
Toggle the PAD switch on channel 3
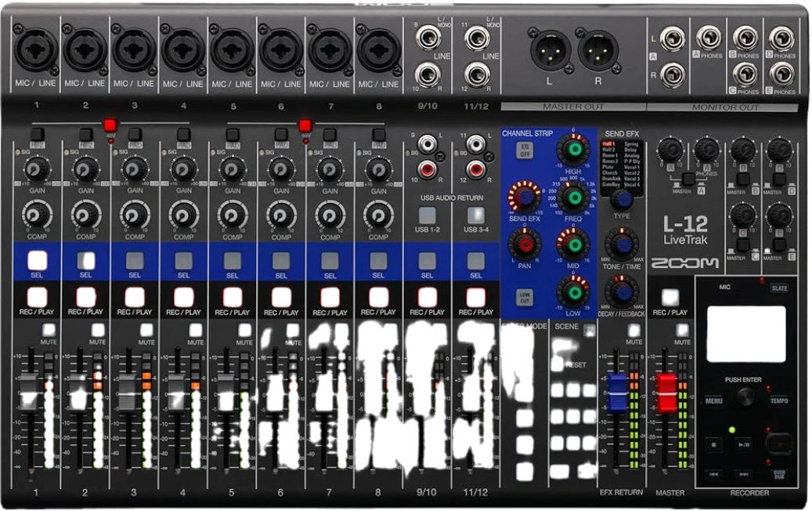click(x=135, y=134)
